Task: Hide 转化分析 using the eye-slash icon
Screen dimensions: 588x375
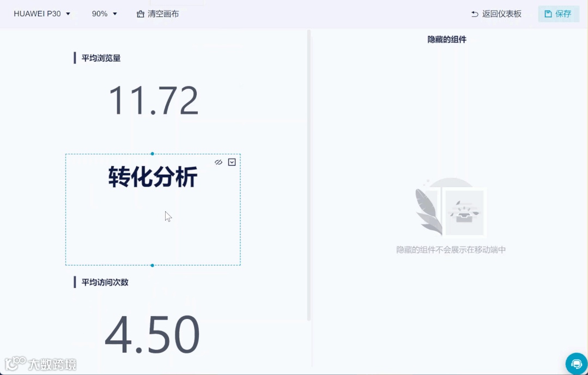Action: pos(219,162)
